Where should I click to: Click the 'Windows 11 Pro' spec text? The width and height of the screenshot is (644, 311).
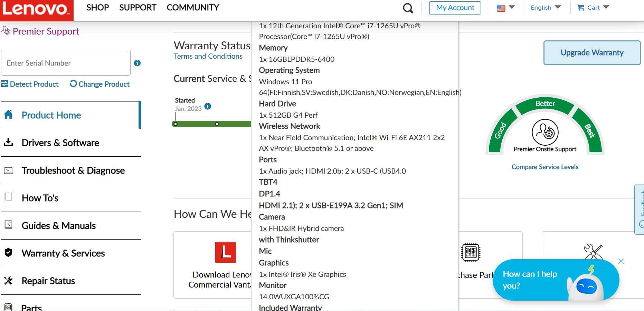click(285, 82)
